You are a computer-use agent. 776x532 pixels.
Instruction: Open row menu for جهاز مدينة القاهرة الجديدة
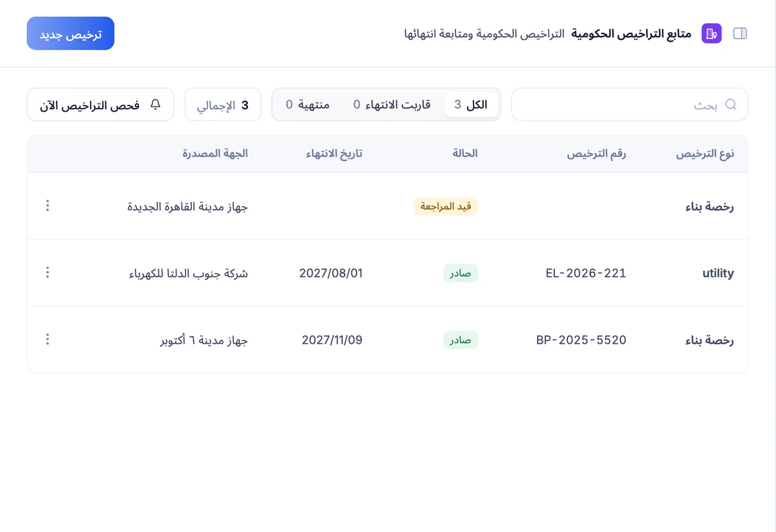click(48, 206)
